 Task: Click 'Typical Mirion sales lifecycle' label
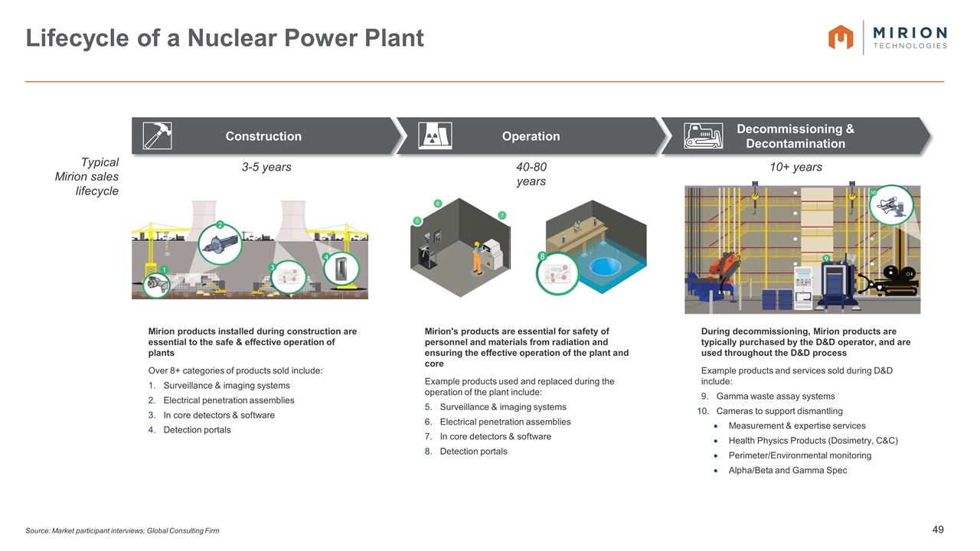coord(87,176)
